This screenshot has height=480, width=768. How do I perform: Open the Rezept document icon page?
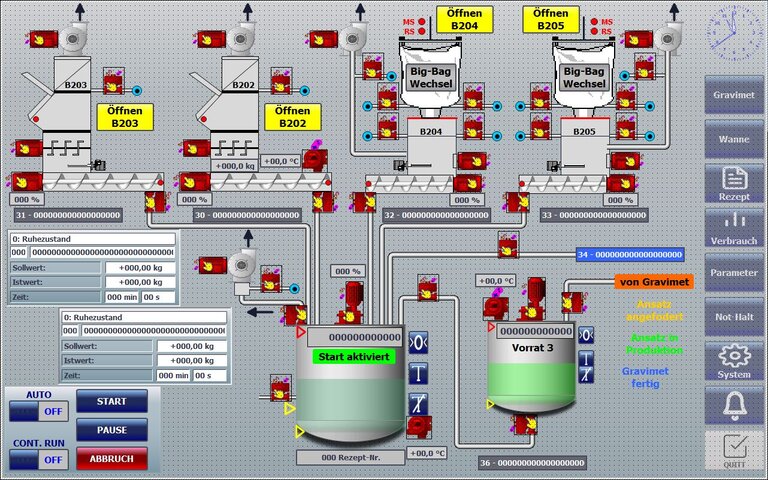(734, 184)
